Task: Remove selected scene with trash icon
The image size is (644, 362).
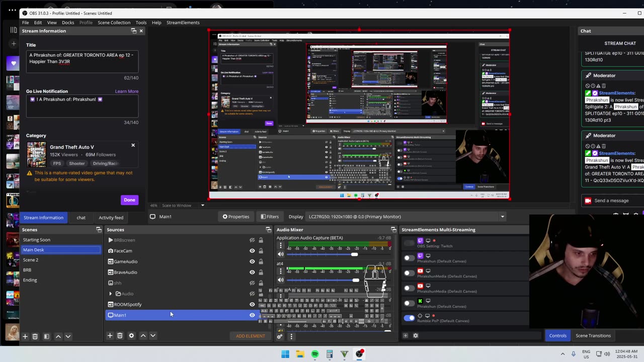Action: pos(35,336)
